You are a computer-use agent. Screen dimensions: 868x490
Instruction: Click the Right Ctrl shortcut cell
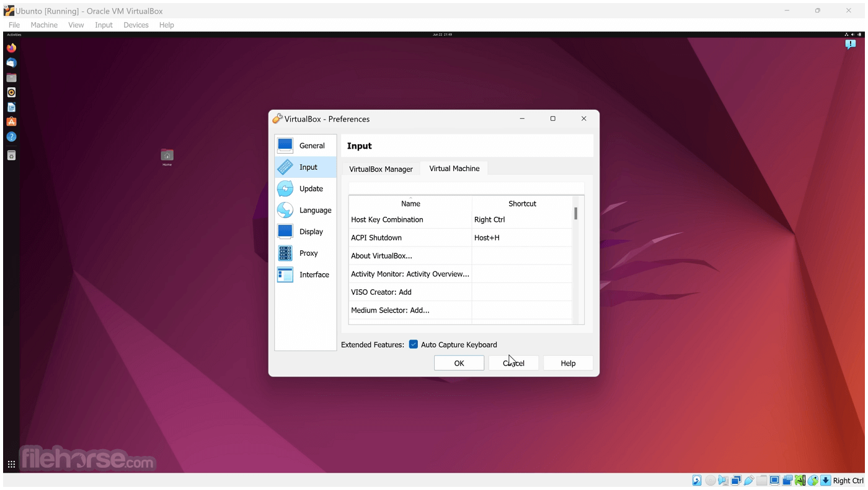(x=522, y=219)
